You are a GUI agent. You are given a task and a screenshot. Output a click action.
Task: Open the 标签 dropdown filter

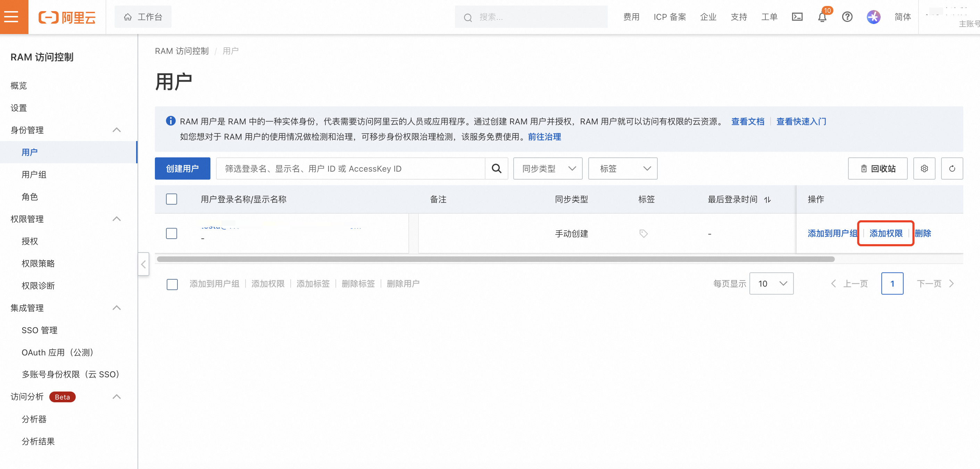[622, 168]
